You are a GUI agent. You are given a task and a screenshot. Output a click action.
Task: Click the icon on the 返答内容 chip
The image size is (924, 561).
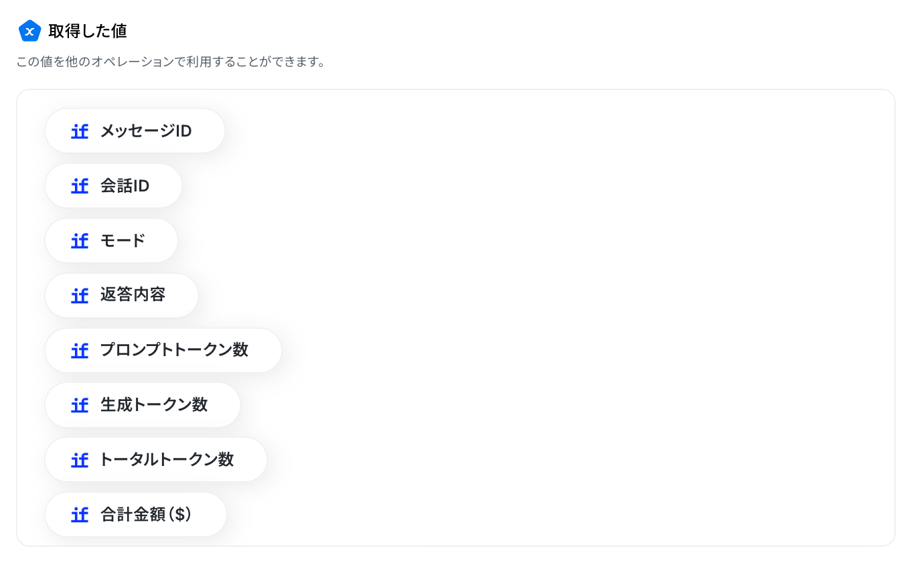(x=80, y=295)
